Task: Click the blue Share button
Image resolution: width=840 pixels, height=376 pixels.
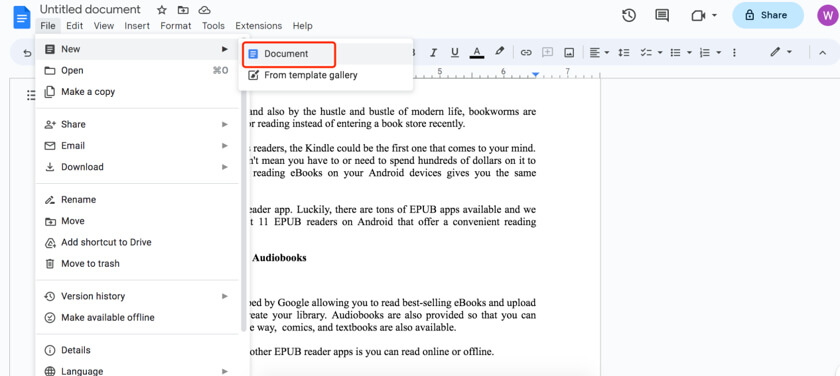Action: coord(768,15)
